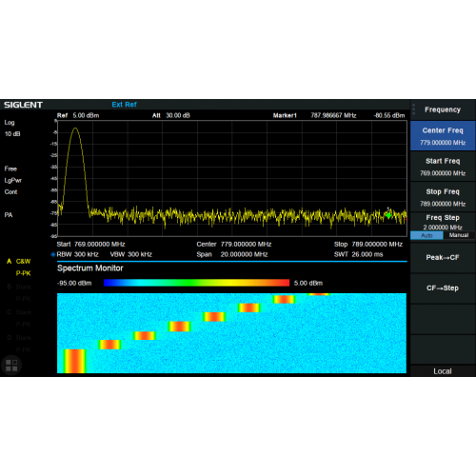Viewport: 476px width, 476px height.
Task: Select trace C Blank entry
Action: (19, 312)
